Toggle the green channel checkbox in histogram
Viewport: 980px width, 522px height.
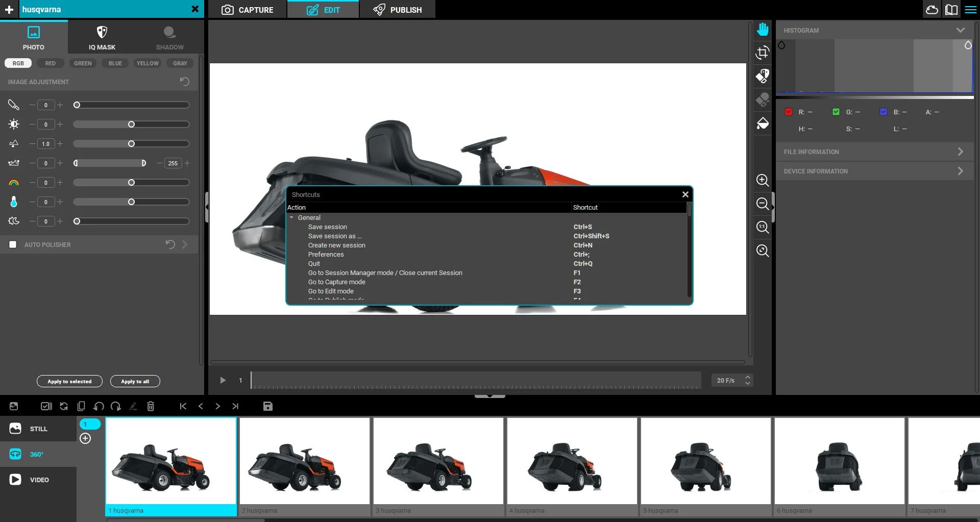(836, 112)
